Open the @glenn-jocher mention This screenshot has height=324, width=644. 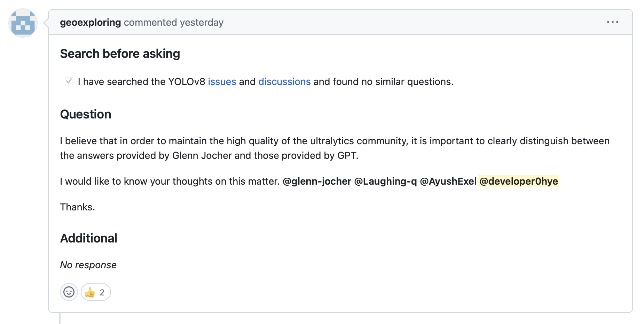(x=317, y=181)
